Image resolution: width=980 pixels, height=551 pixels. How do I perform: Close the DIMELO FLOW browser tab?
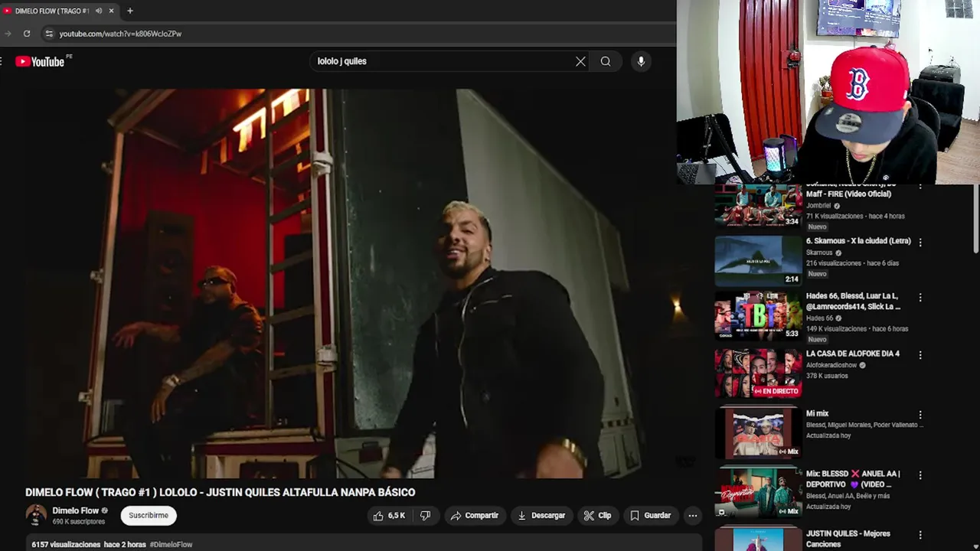tap(112, 11)
